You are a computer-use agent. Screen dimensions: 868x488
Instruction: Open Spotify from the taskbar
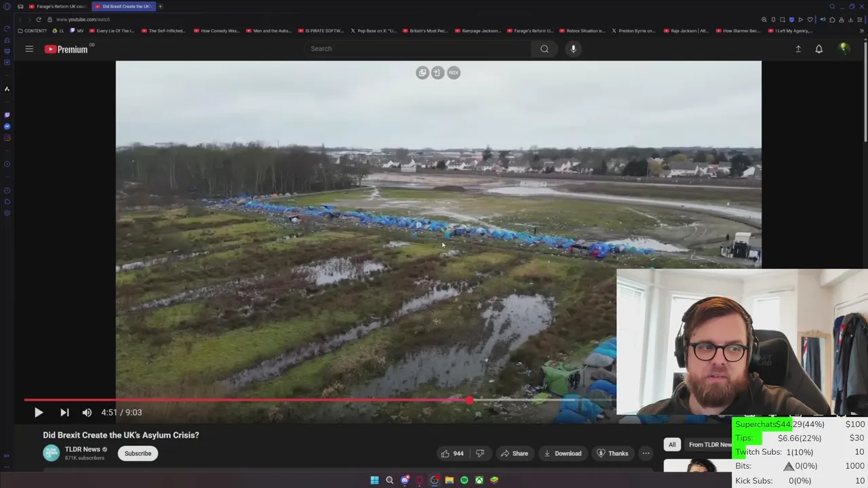click(464, 480)
